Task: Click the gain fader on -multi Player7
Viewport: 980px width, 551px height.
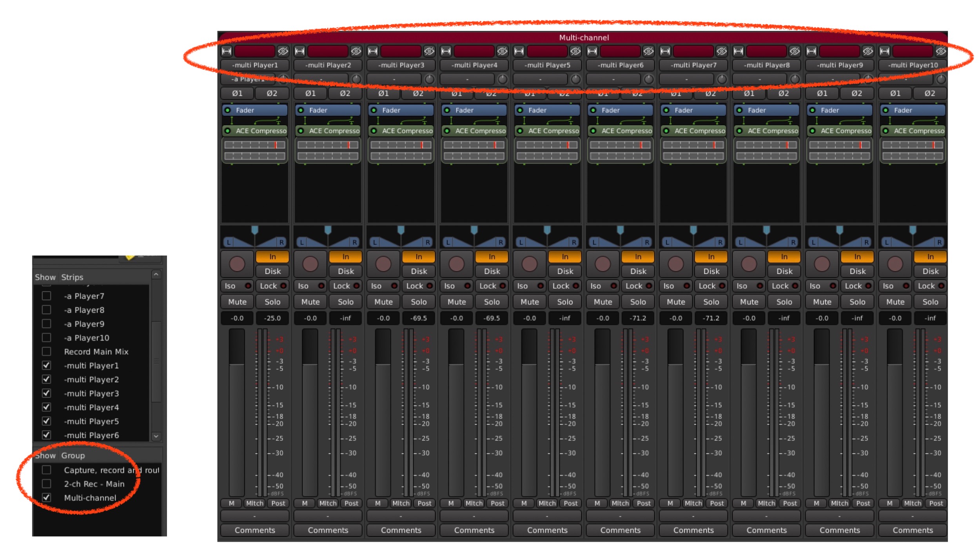Action: click(x=675, y=413)
